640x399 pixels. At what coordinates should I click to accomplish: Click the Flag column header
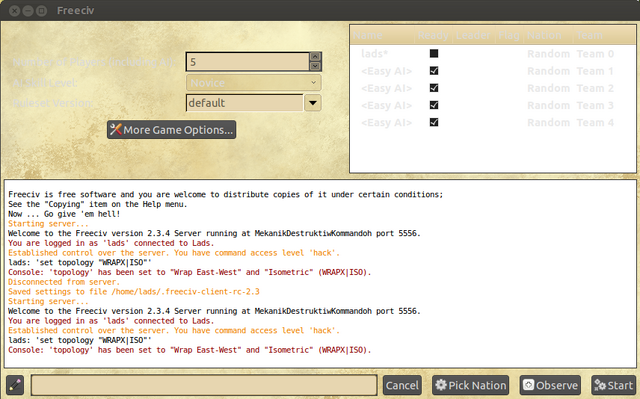509,35
